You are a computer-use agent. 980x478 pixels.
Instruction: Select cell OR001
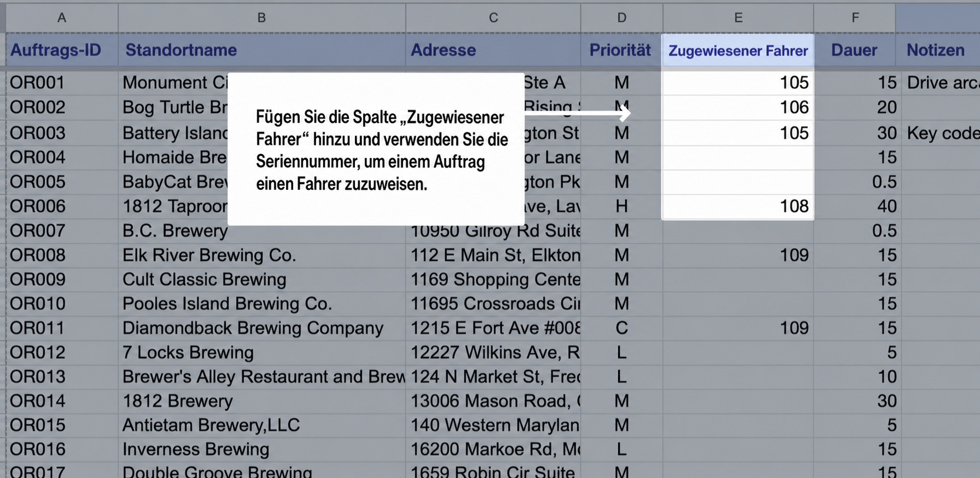[62, 82]
